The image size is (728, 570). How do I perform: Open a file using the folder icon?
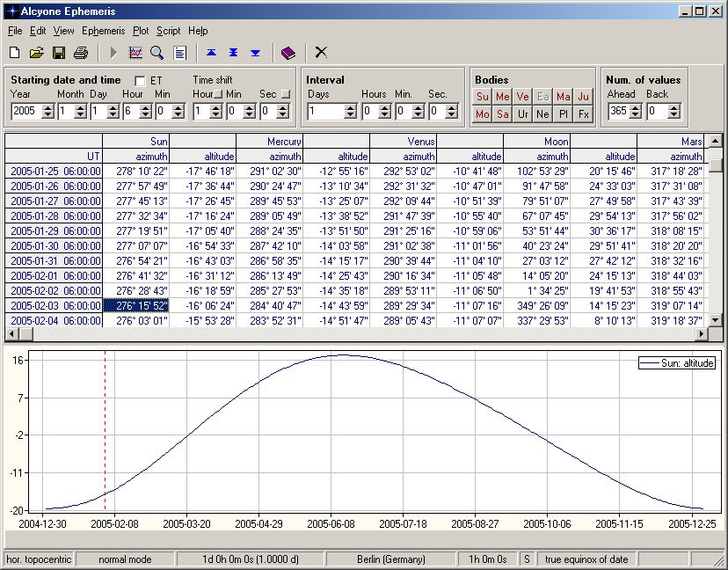pos(37,53)
